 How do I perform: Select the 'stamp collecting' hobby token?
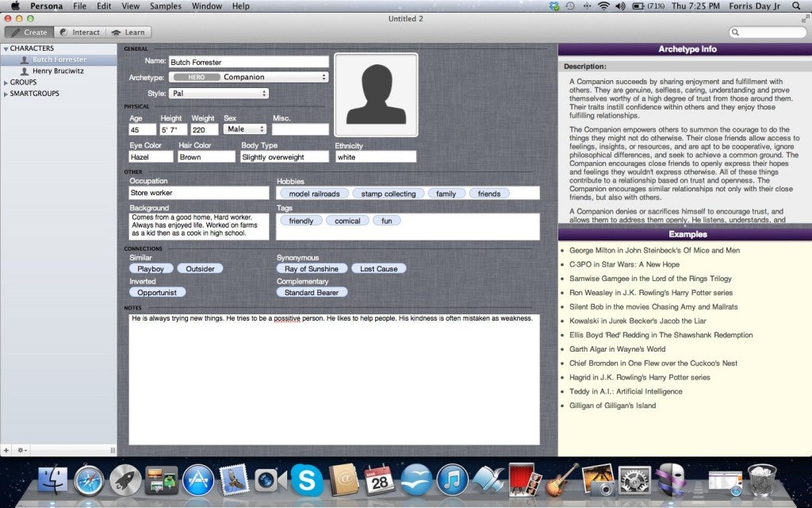[x=389, y=194]
